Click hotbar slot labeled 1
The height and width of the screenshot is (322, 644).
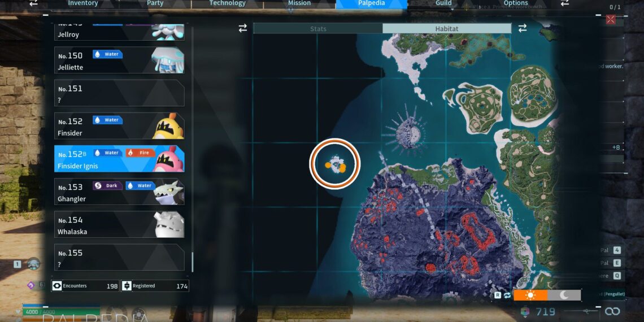(18, 264)
